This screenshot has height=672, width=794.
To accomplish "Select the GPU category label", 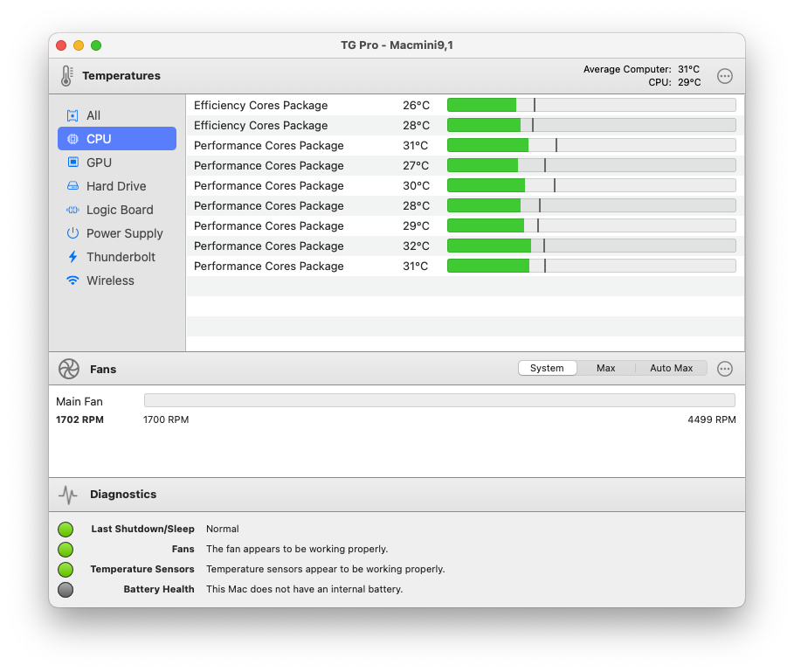I will point(99,163).
